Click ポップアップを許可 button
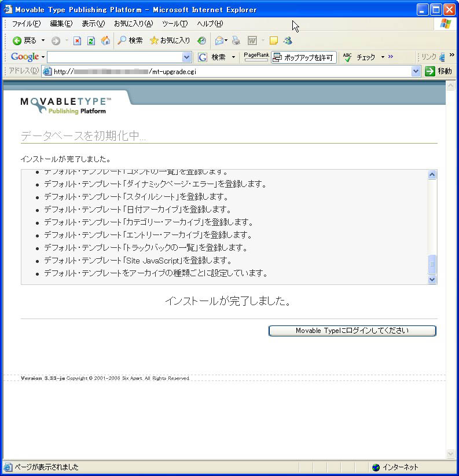This screenshot has width=459, height=476. pyautogui.click(x=304, y=57)
